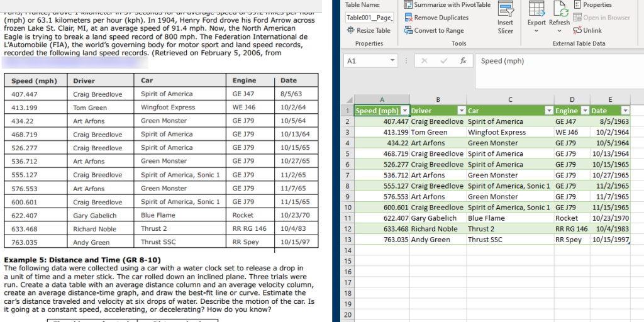Click Excel cell 10/15/1997
Image resolution: width=644 pixels, height=322 pixels.
click(610, 240)
